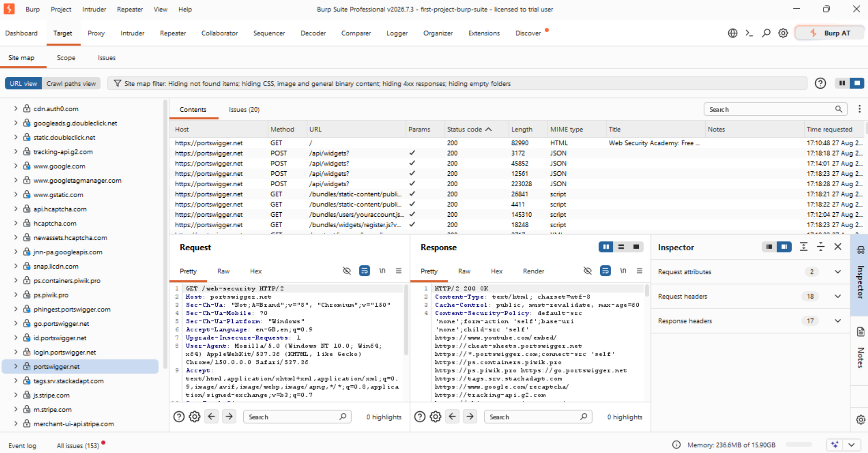
Task: Switch Response to Render view
Action: [533, 271]
